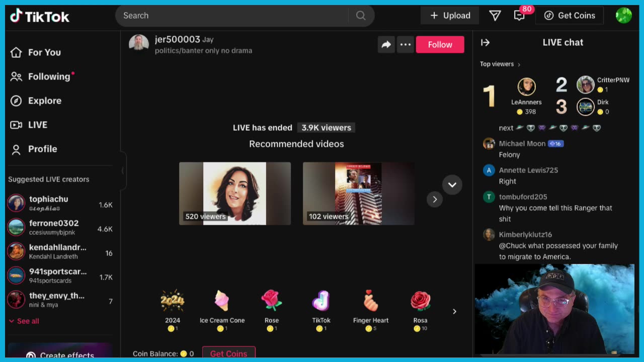Click tombuford205's chat avatar

pyautogui.click(x=489, y=197)
